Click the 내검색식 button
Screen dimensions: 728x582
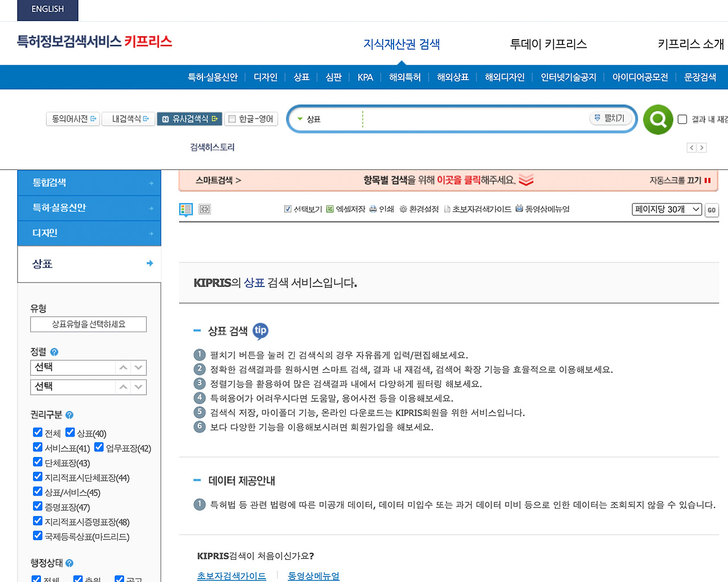(x=129, y=119)
